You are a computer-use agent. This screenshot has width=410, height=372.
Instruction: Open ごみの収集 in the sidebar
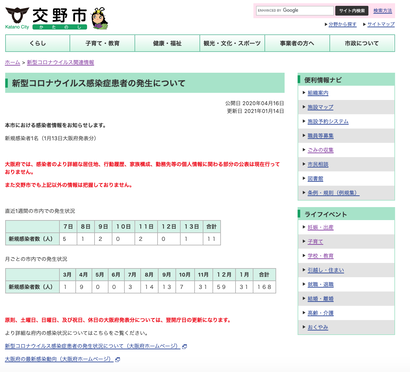pos(320,150)
